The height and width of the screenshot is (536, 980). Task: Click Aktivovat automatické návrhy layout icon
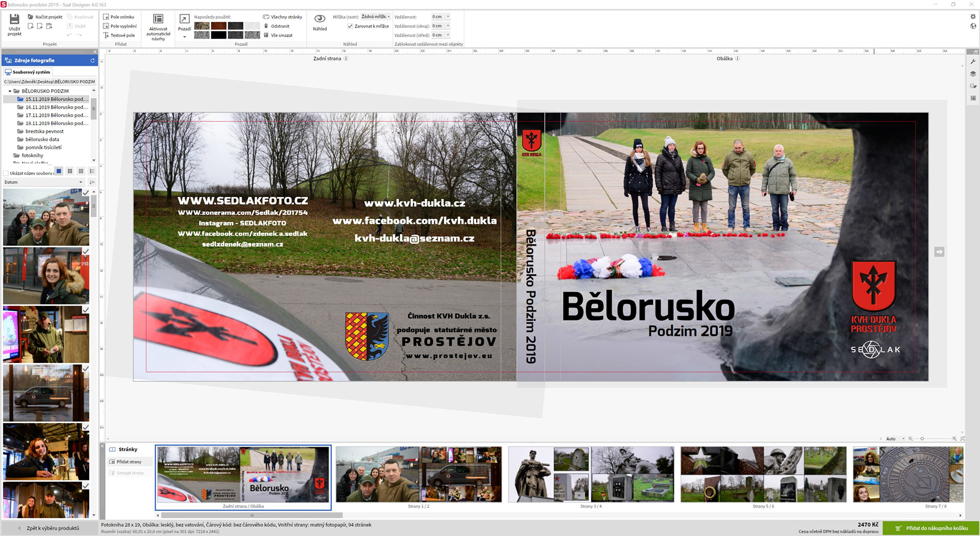tap(158, 19)
